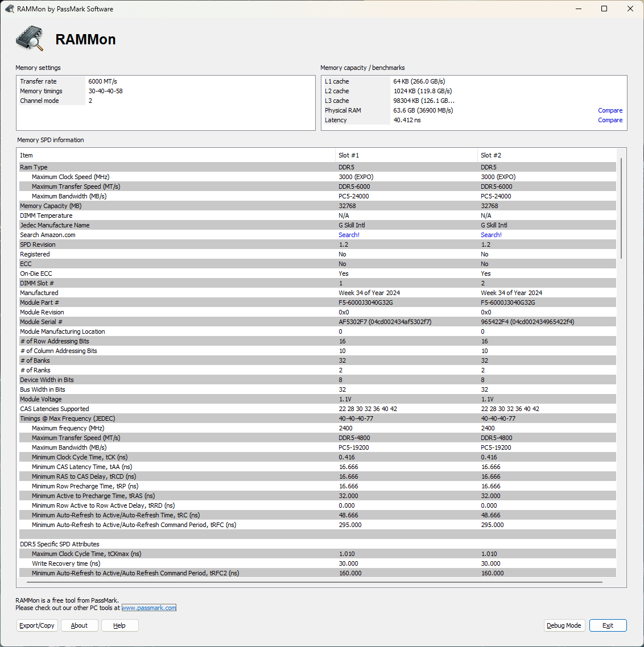This screenshot has height=647, width=644.
Task: Select the Transfer rate row
Action: (165, 81)
